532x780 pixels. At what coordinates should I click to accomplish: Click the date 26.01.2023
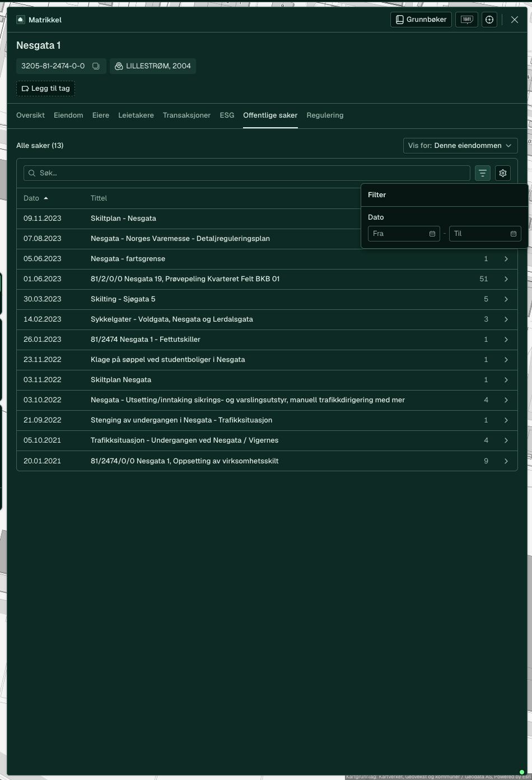(x=43, y=340)
